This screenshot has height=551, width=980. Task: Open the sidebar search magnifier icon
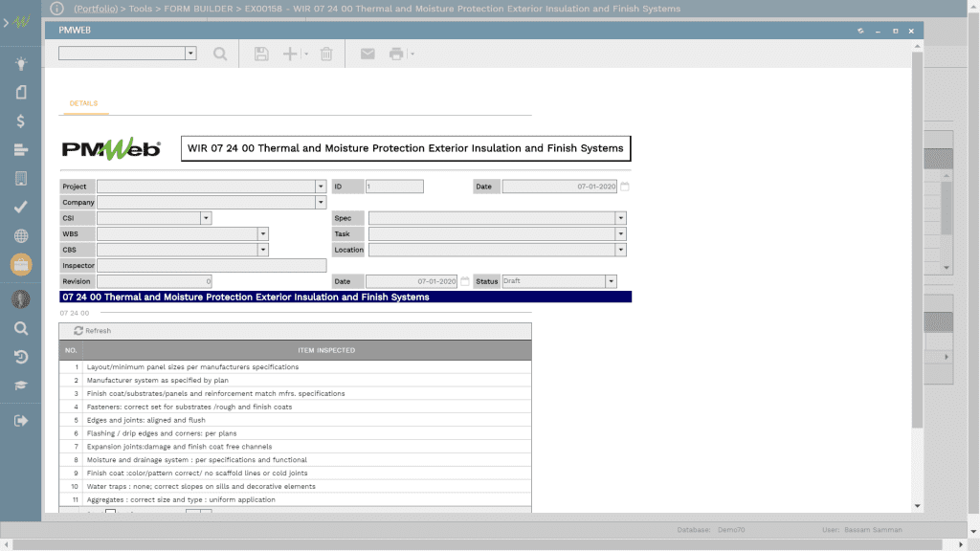click(x=21, y=329)
